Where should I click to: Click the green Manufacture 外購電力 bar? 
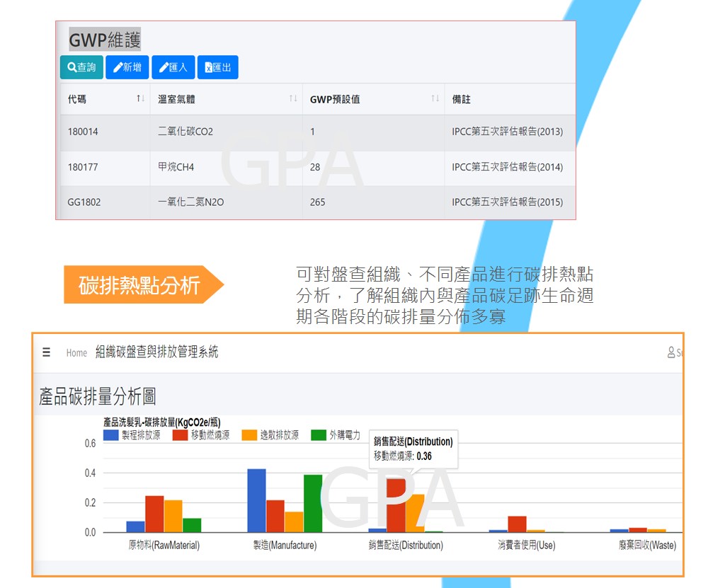coord(313,503)
